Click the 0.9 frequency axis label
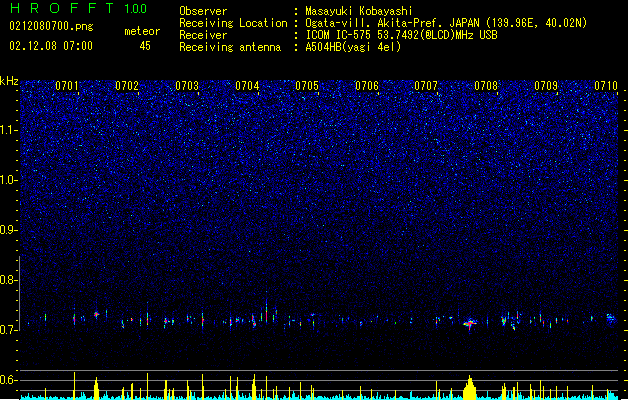Image resolution: width=629 pixels, height=400 pixels. [x=9, y=229]
